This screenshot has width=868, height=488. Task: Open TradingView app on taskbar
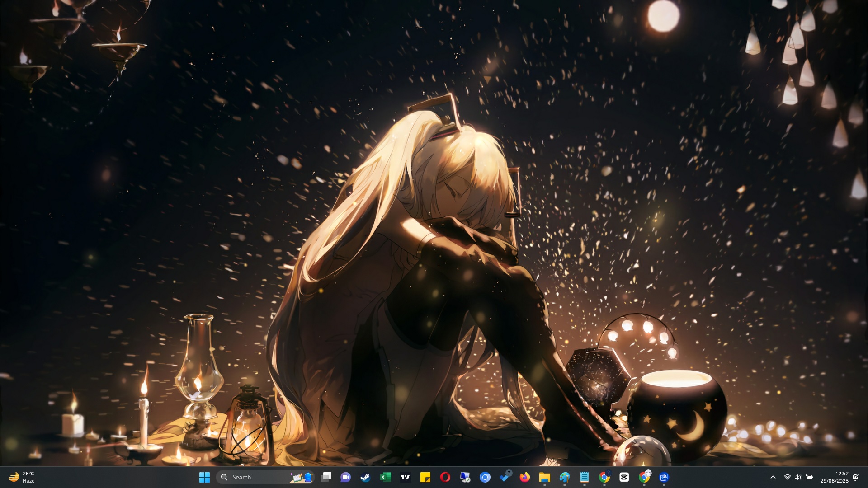(x=405, y=477)
